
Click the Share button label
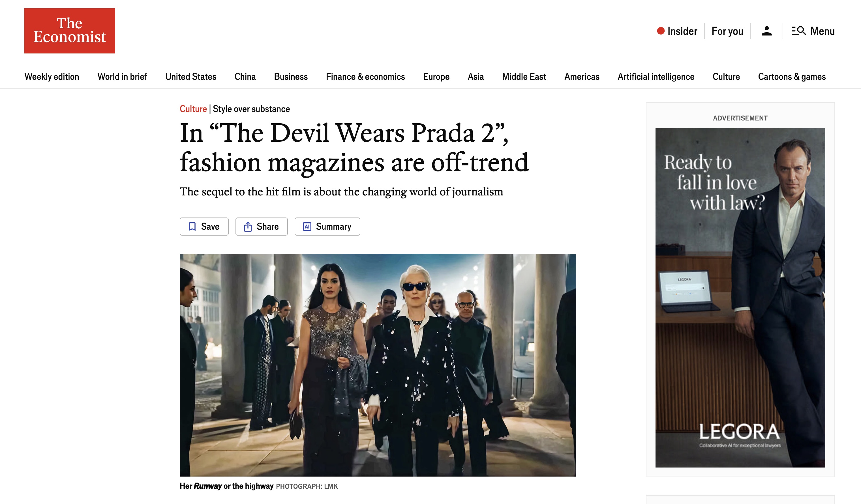pyautogui.click(x=267, y=227)
